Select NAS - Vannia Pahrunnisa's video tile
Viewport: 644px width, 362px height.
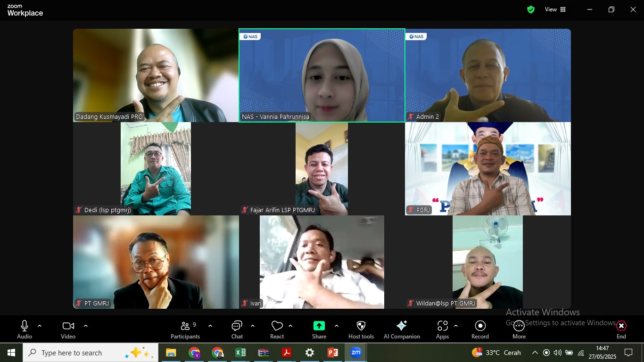coord(322,75)
